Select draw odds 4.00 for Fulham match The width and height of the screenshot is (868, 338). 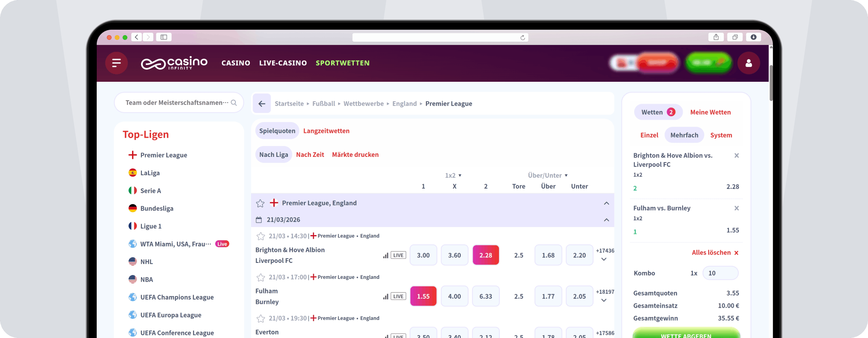[454, 297]
